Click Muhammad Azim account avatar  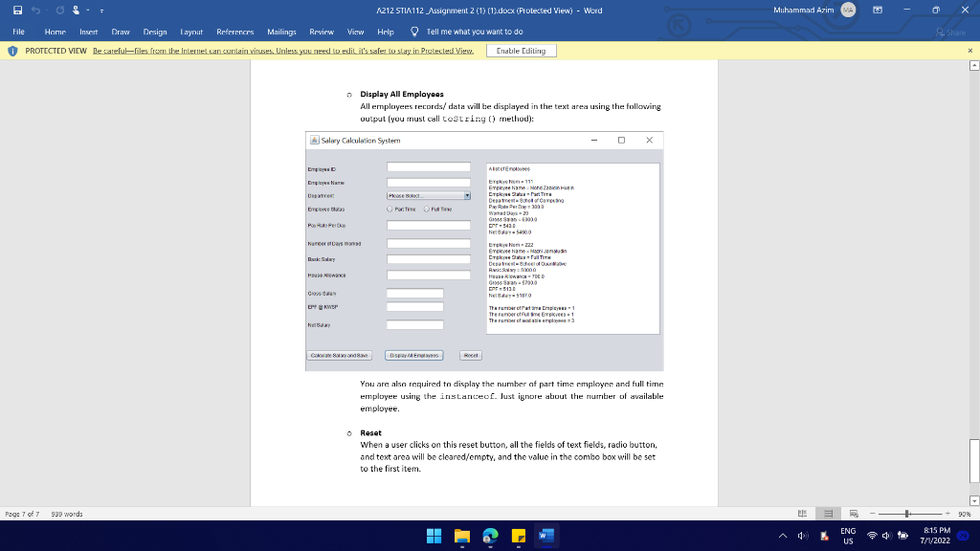848,10
